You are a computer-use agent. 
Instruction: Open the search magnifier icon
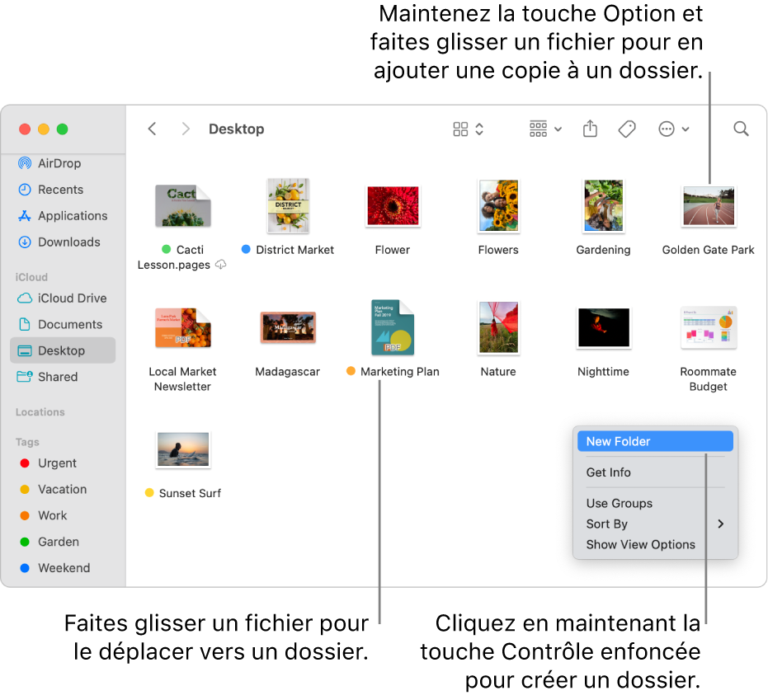click(741, 129)
